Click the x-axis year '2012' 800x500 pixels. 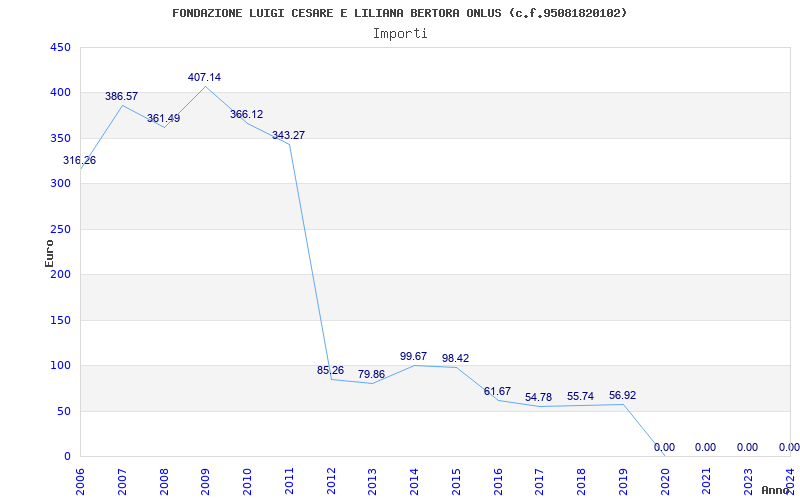pyautogui.click(x=331, y=482)
